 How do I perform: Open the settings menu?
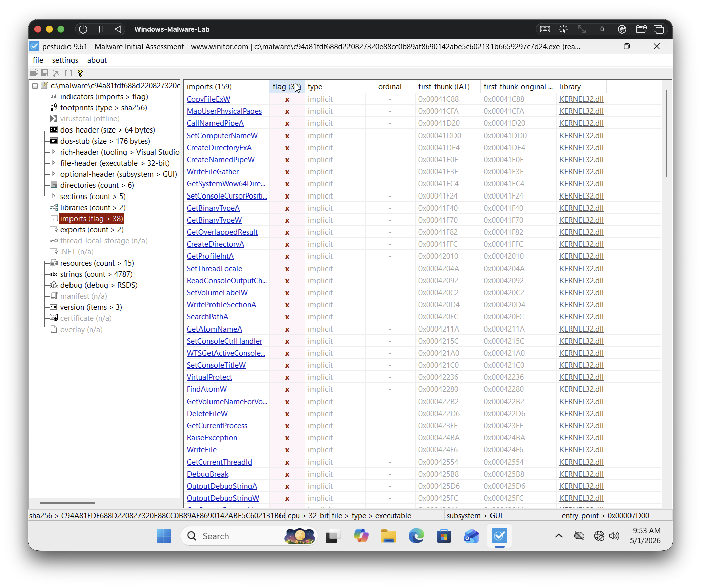pos(65,60)
